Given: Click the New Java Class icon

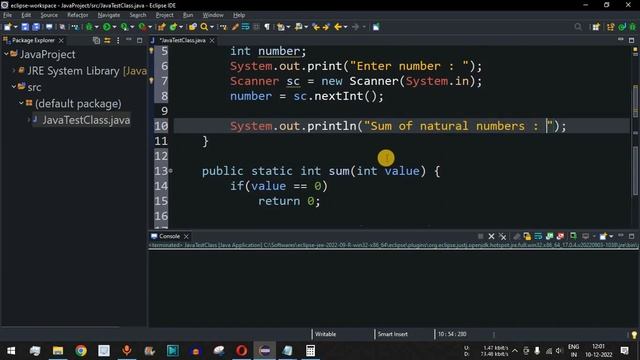Looking at the screenshot, I should (173, 27).
